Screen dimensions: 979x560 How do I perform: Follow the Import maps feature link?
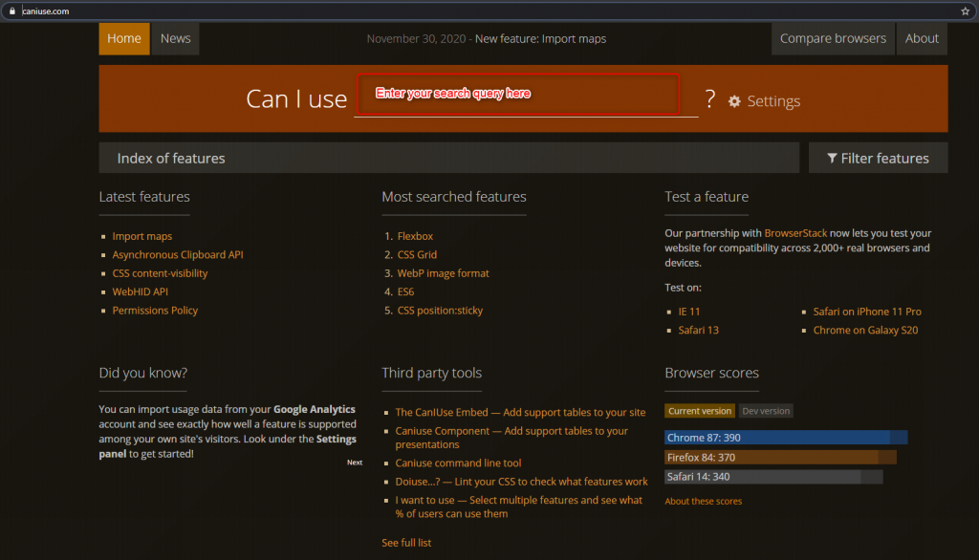(x=141, y=236)
